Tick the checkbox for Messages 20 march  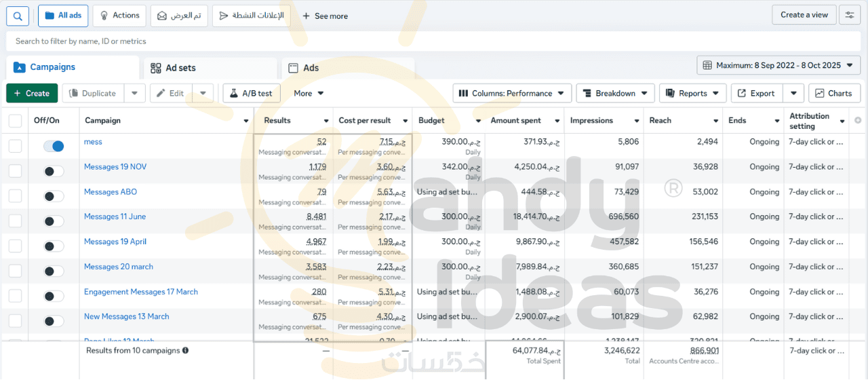pos(15,271)
